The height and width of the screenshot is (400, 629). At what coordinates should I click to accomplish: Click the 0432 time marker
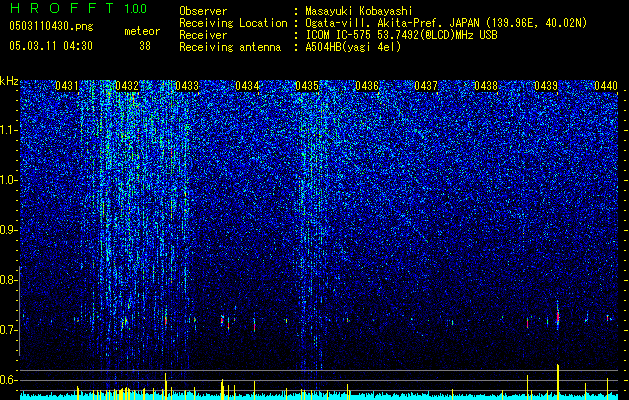click(127, 86)
